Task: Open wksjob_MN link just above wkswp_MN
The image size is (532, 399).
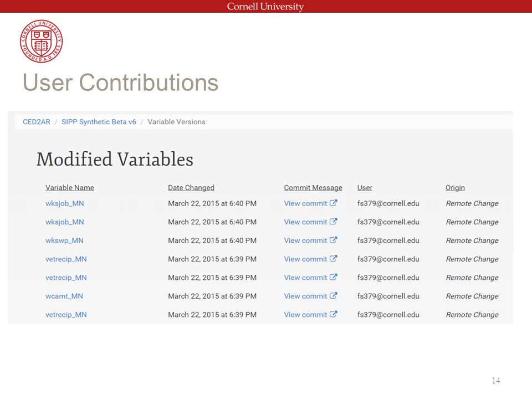Action: (64, 222)
